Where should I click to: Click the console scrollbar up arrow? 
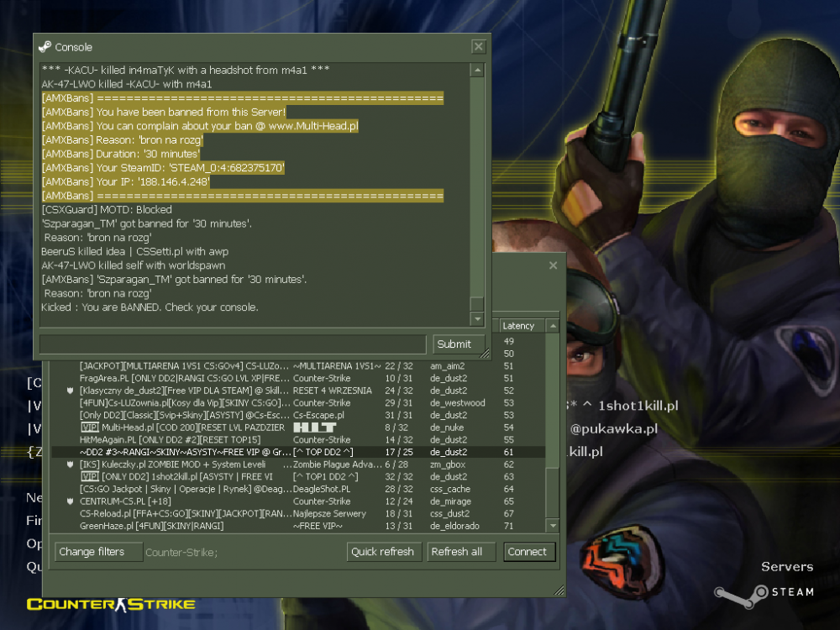pos(477,71)
